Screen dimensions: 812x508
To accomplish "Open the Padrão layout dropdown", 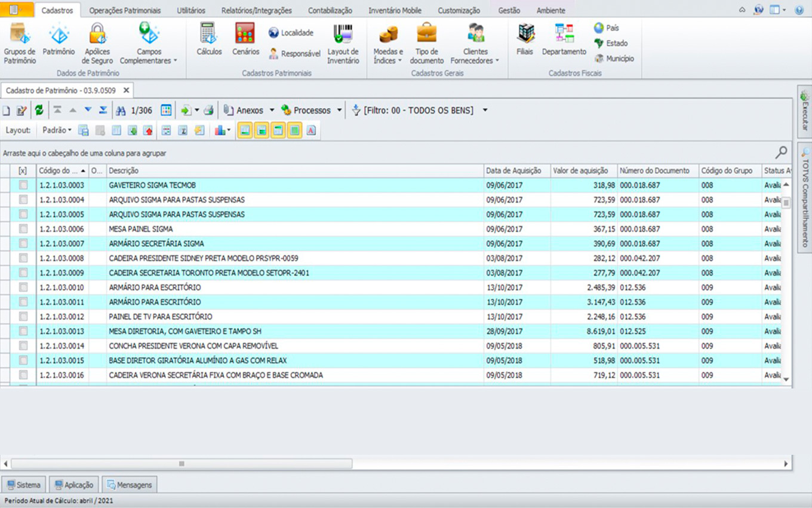I will (57, 130).
